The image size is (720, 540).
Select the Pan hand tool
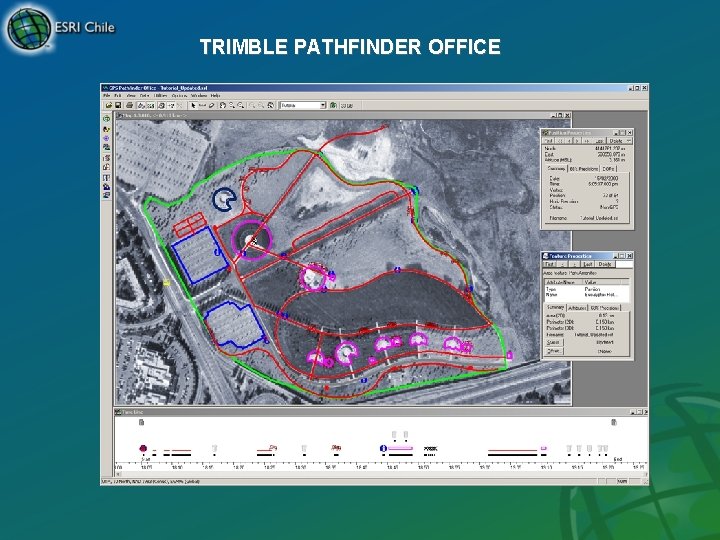(223, 106)
